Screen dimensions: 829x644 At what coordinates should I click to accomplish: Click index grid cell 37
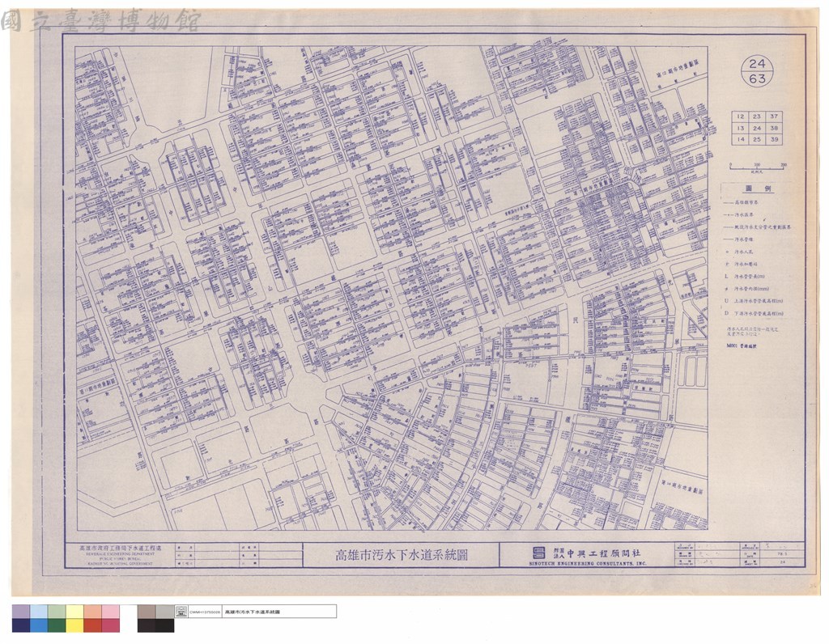tap(774, 117)
